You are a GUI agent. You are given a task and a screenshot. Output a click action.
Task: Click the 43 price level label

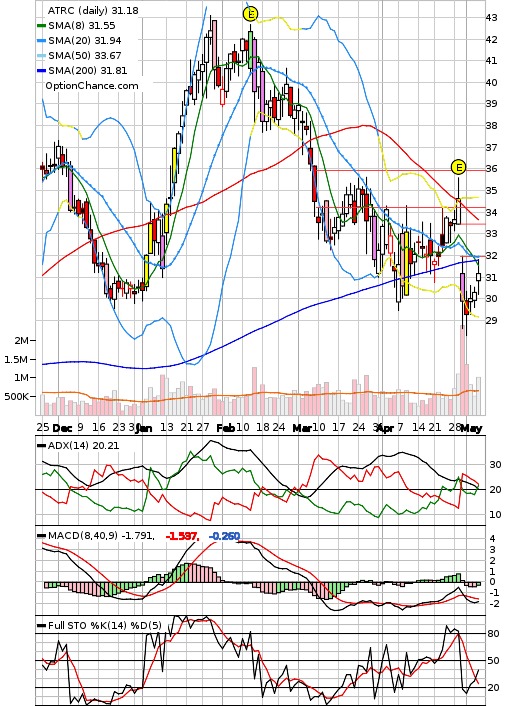pyautogui.click(x=491, y=18)
